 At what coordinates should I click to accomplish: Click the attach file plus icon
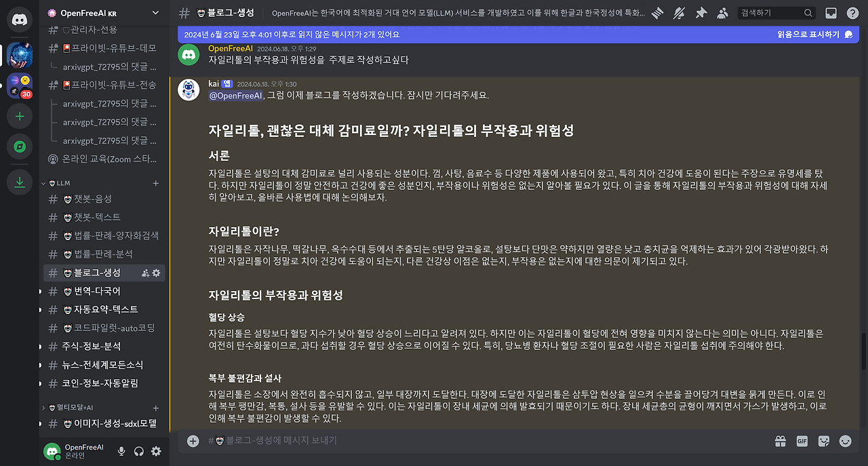(193, 441)
